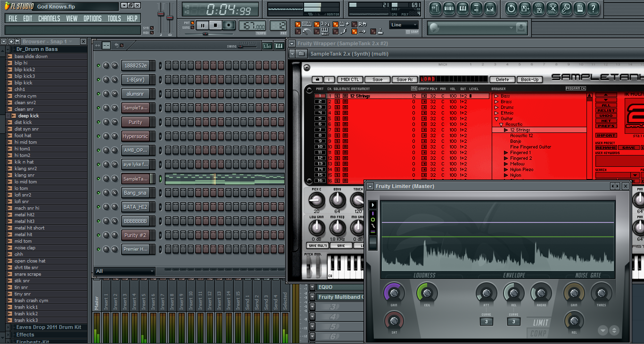Screen dimensions: 644x344
Task: Open the piano roll view icon
Action: 462,8
